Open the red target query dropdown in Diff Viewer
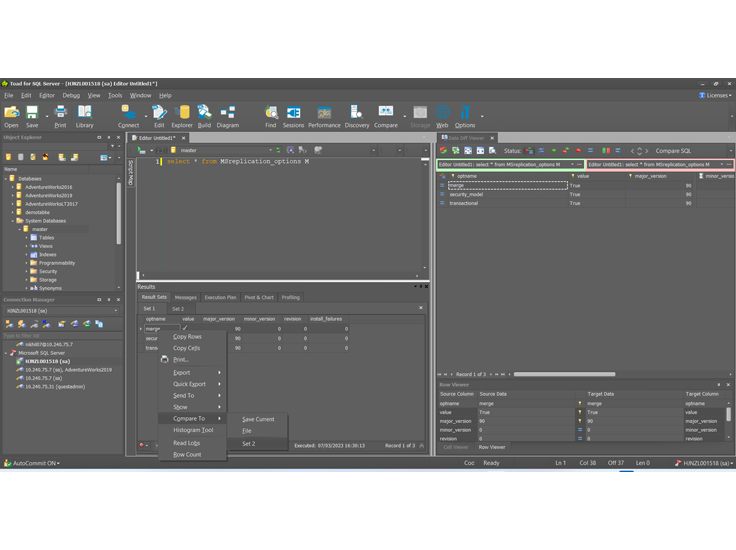This screenshot has width=736, height=550. click(722, 164)
